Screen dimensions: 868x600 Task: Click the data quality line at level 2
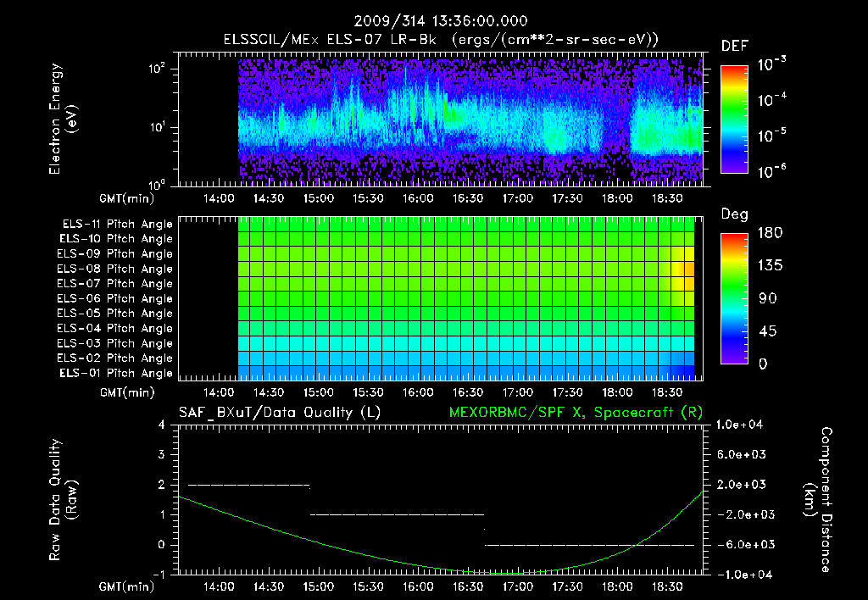coord(249,485)
